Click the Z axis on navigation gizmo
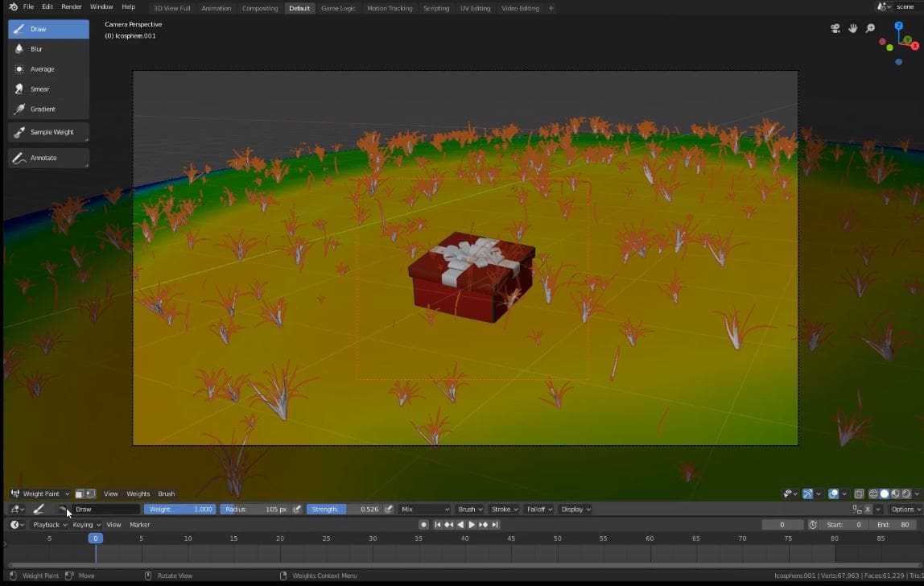 click(x=899, y=26)
